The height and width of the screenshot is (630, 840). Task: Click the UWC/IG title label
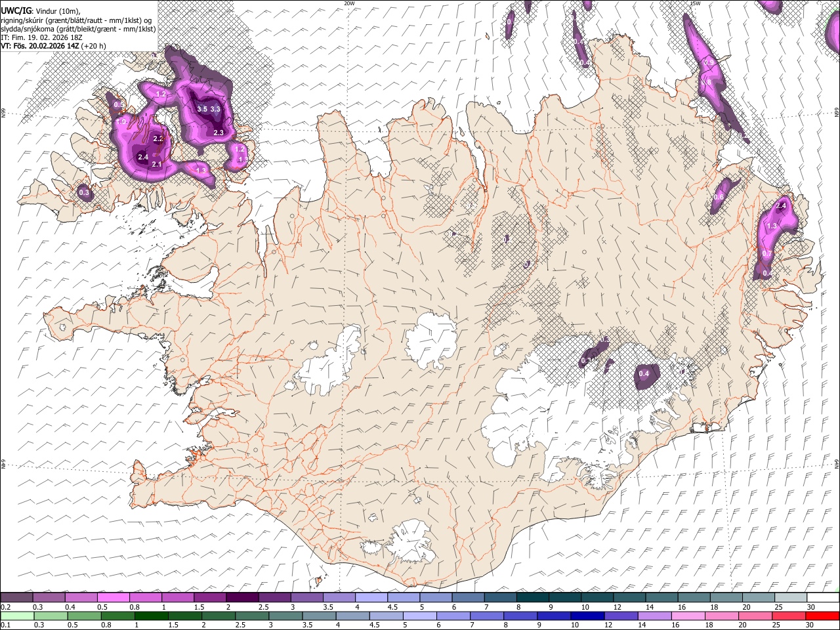(16, 10)
